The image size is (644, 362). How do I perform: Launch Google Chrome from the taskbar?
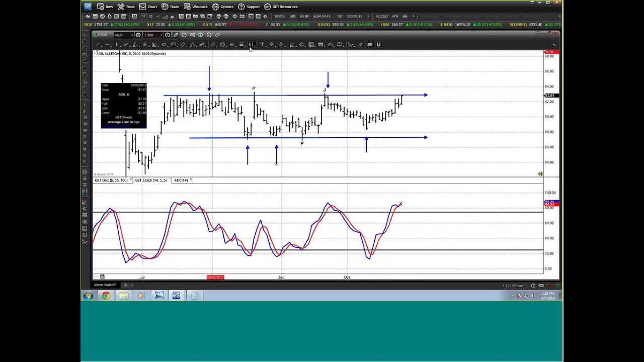106,296
